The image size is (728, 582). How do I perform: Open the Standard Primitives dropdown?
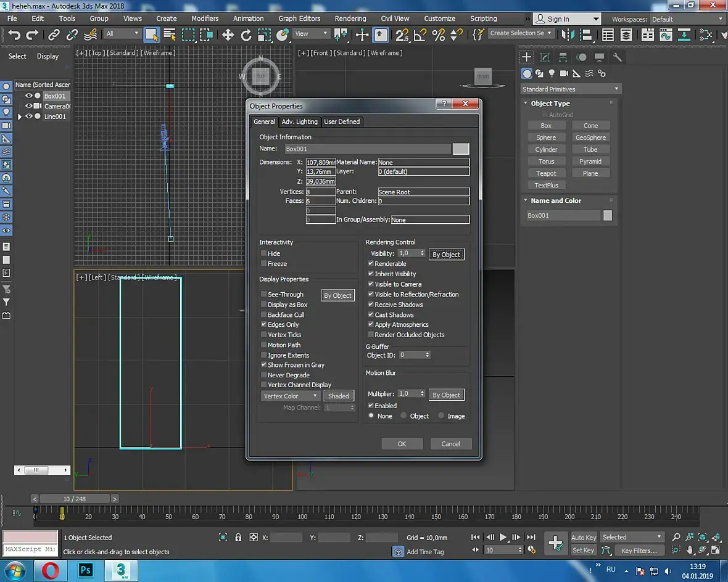coord(570,89)
